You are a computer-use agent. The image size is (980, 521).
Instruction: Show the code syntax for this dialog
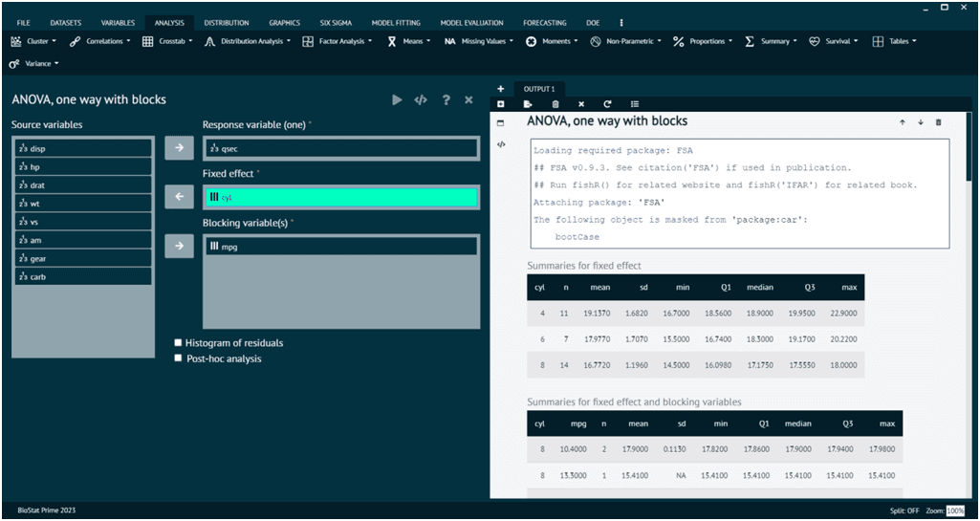click(421, 99)
